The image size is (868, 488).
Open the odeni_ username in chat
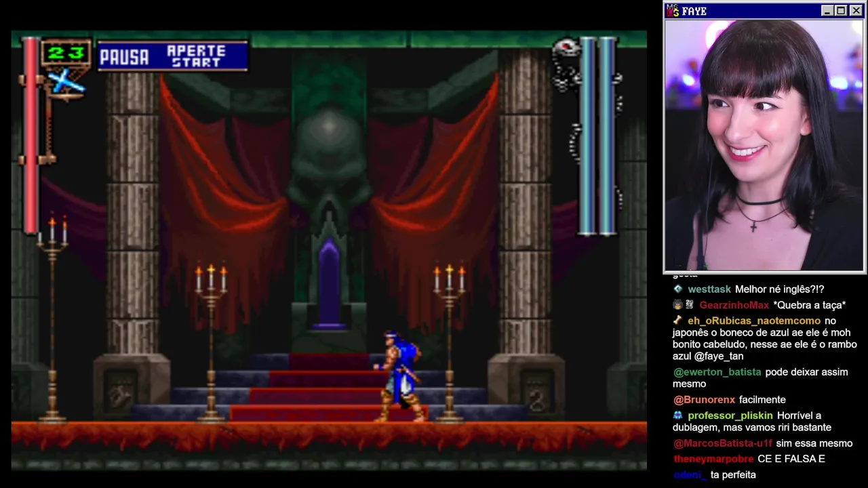click(690, 474)
